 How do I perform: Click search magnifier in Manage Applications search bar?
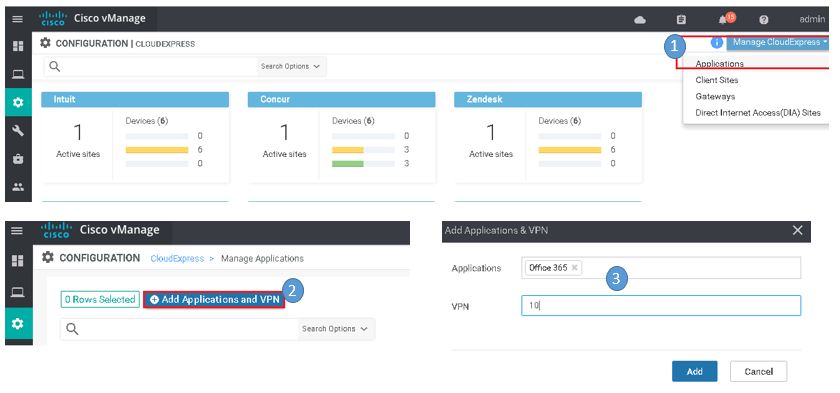tap(72, 329)
